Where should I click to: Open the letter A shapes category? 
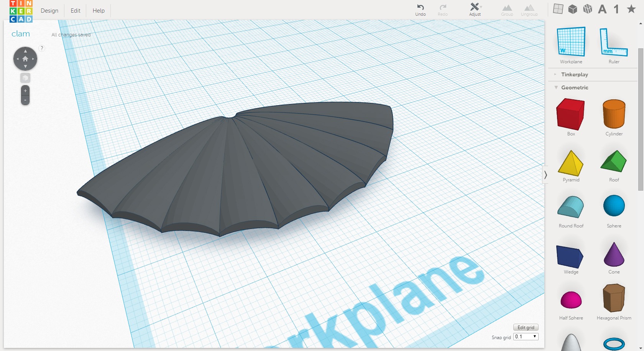(602, 9)
